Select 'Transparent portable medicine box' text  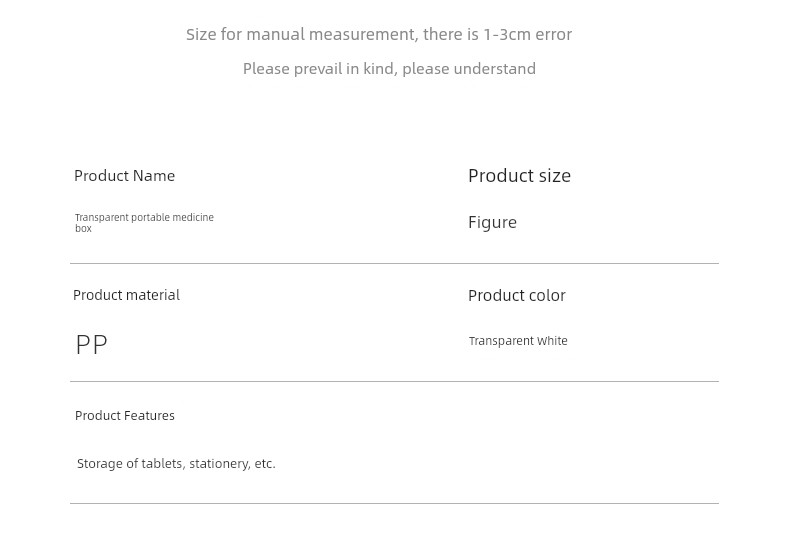click(x=145, y=223)
